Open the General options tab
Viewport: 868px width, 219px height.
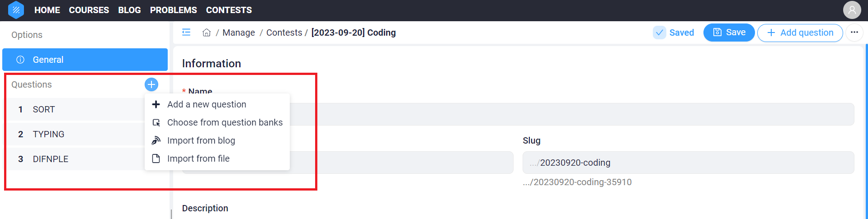tap(85, 60)
